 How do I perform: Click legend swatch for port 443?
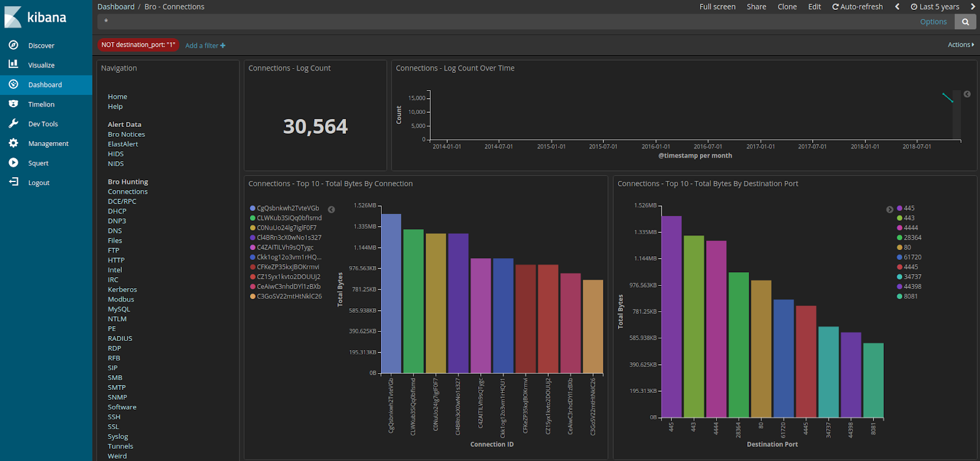coord(900,218)
